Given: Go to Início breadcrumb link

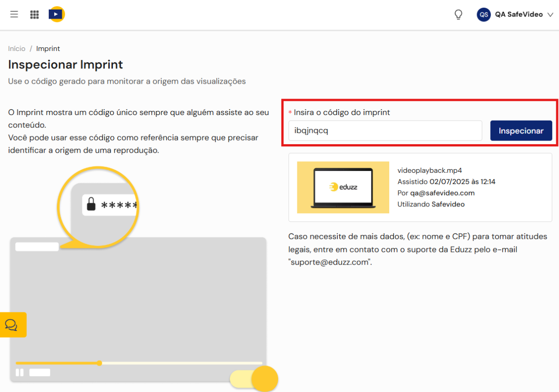Looking at the screenshot, I should point(17,49).
